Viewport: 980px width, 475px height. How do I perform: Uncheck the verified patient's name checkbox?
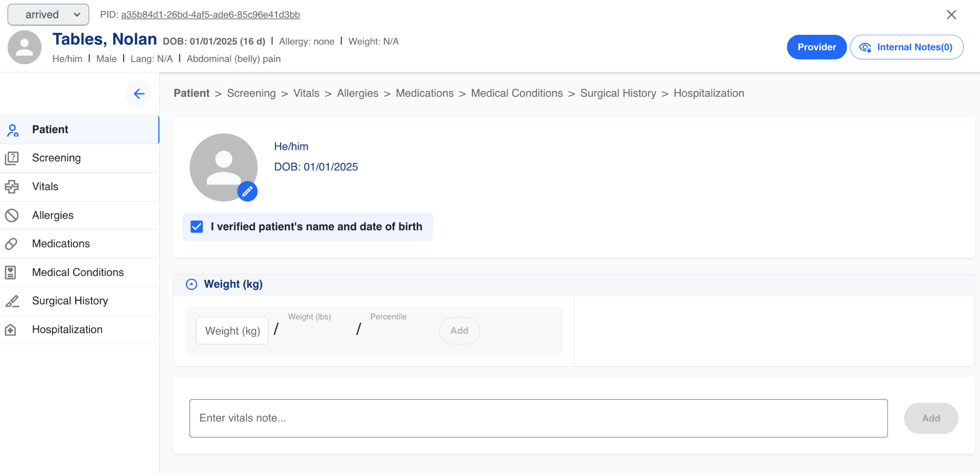(x=197, y=226)
